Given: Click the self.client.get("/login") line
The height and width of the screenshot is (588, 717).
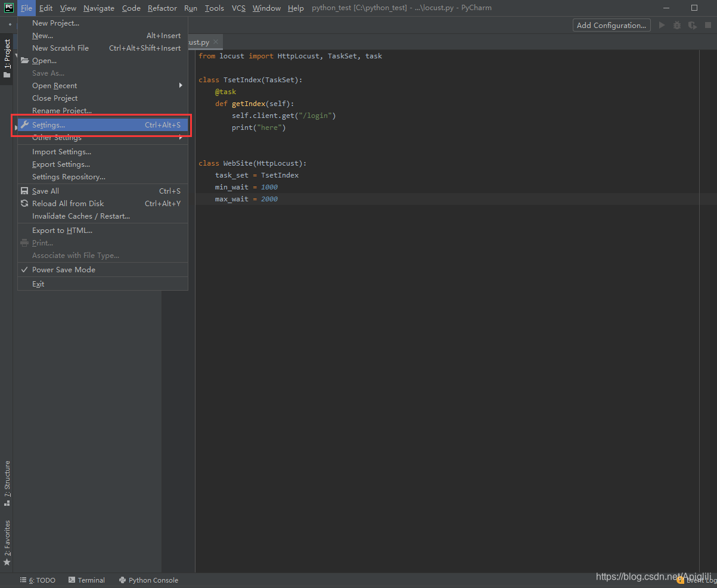Looking at the screenshot, I should 284,116.
